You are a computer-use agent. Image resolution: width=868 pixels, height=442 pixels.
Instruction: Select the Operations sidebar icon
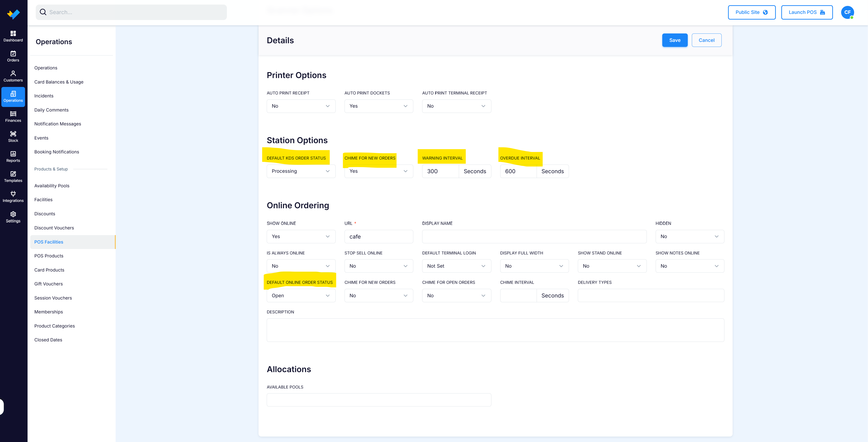click(x=13, y=97)
